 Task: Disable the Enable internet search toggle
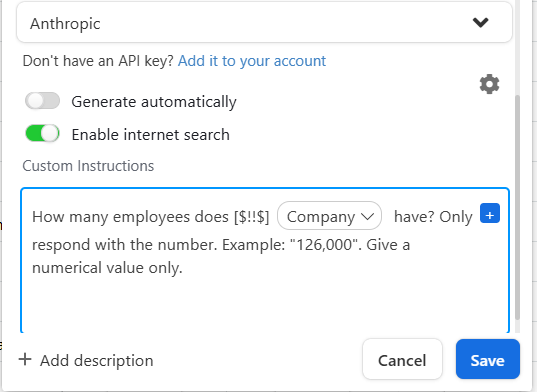[42, 134]
